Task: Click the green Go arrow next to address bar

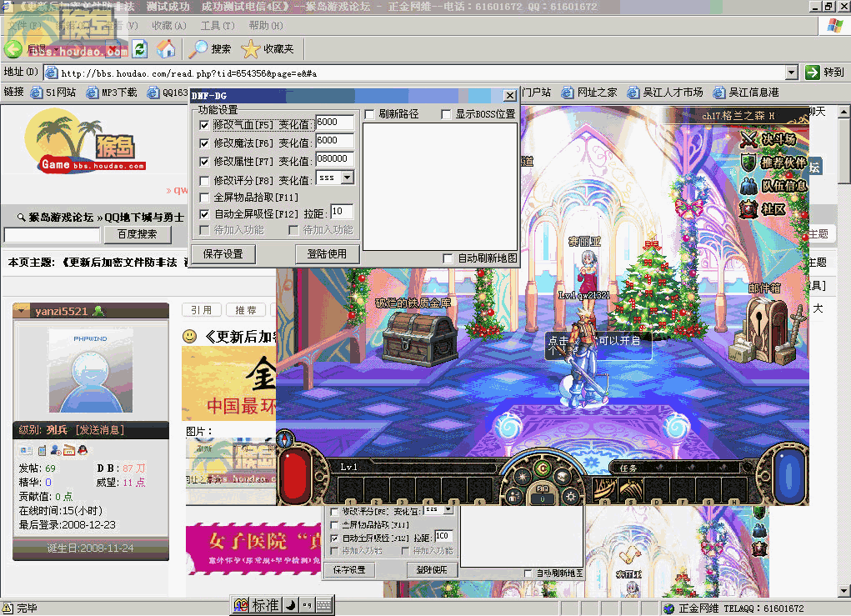Action: [813, 73]
